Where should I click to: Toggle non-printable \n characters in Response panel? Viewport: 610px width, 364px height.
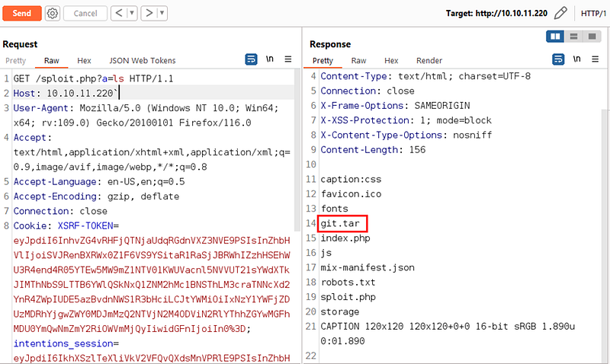577,59
